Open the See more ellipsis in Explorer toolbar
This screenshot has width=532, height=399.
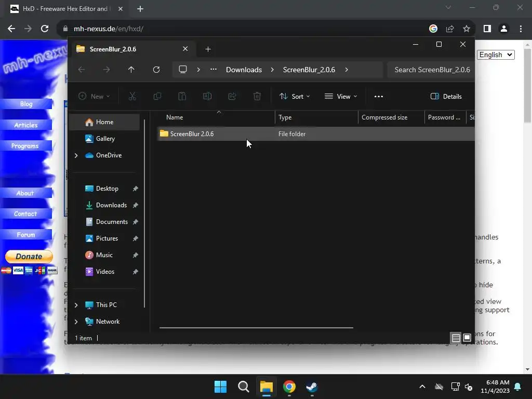tap(379, 96)
